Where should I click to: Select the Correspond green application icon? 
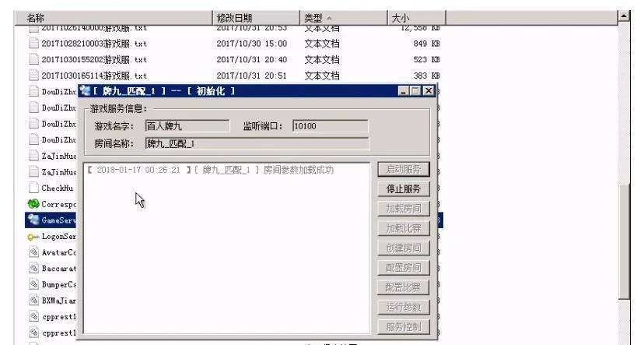pos(33,204)
